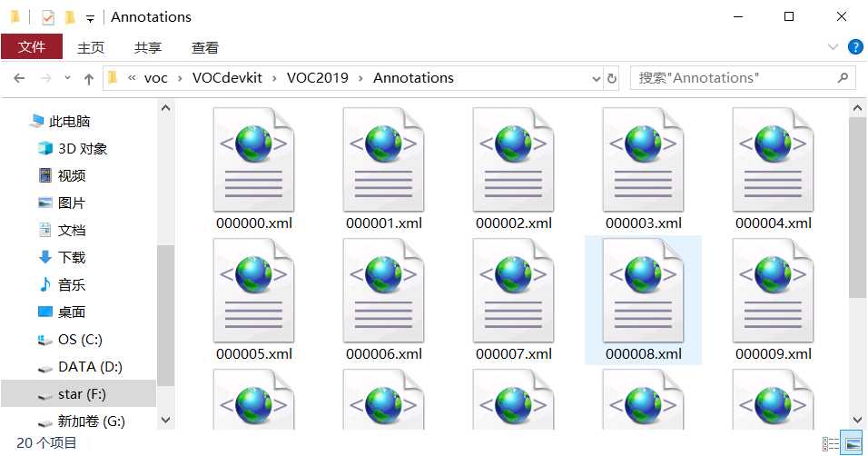Refresh the Annotations folder
The width and height of the screenshot is (868, 456).
click(612, 79)
